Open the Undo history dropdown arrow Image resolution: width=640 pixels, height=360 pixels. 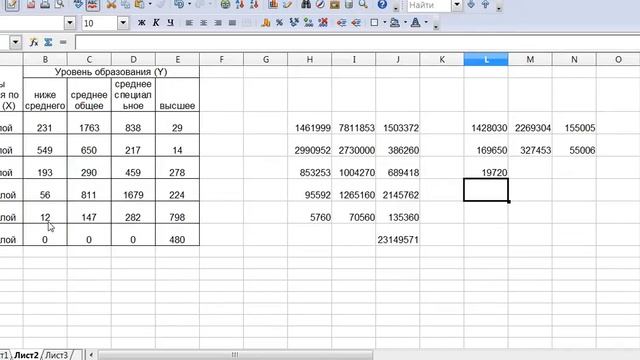(x=189, y=4)
